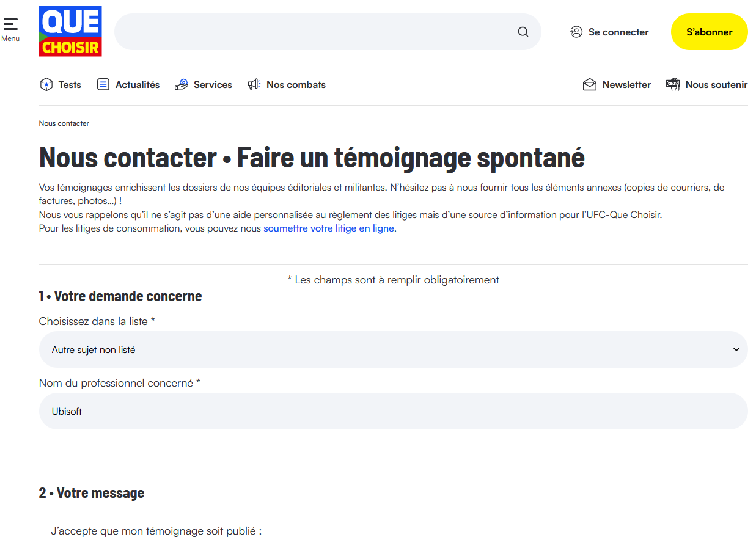This screenshot has width=756, height=540.
Task: Click the Nos combats megaphone icon
Action: [254, 84]
